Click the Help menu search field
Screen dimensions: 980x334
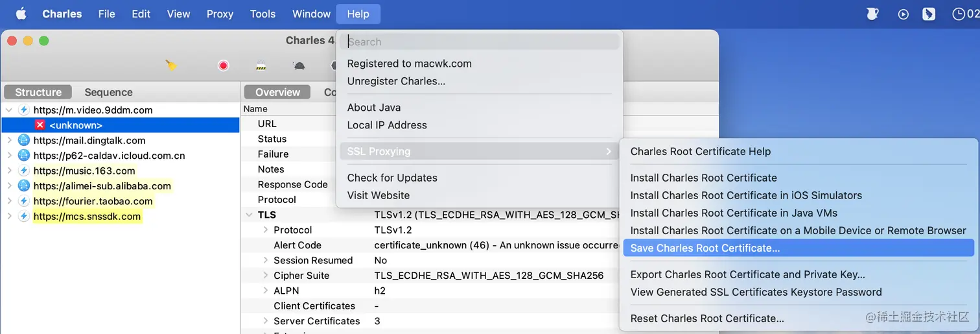click(480, 42)
